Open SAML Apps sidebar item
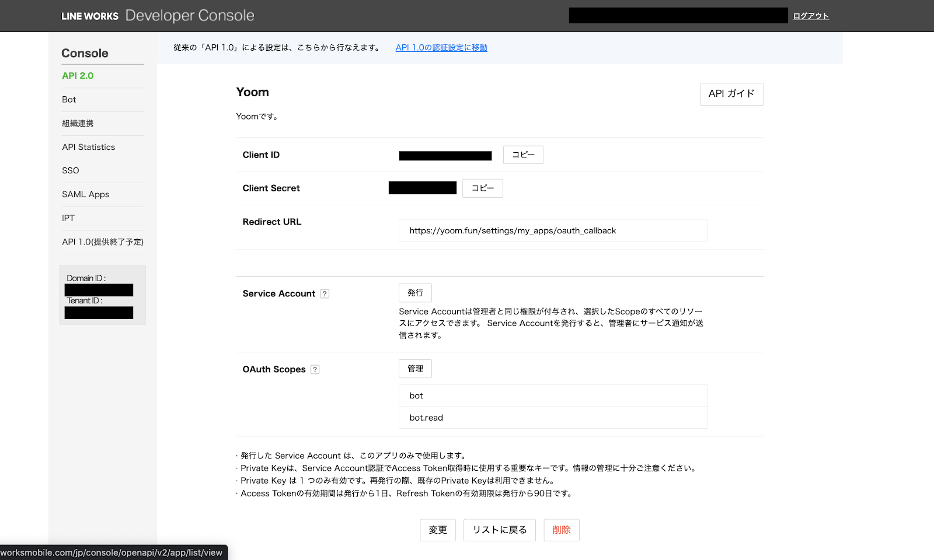This screenshot has height=560, width=934. (x=85, y=195)
